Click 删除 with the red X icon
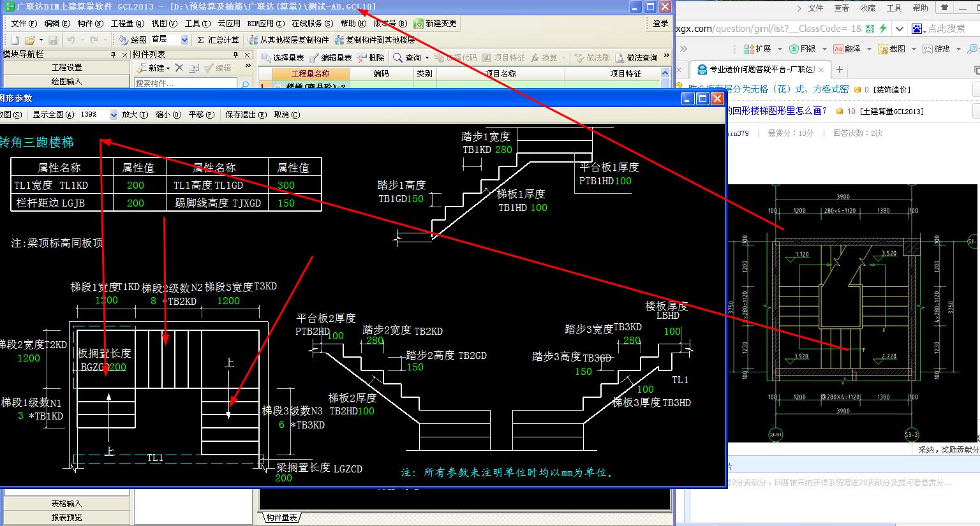 tap(371, 57)
